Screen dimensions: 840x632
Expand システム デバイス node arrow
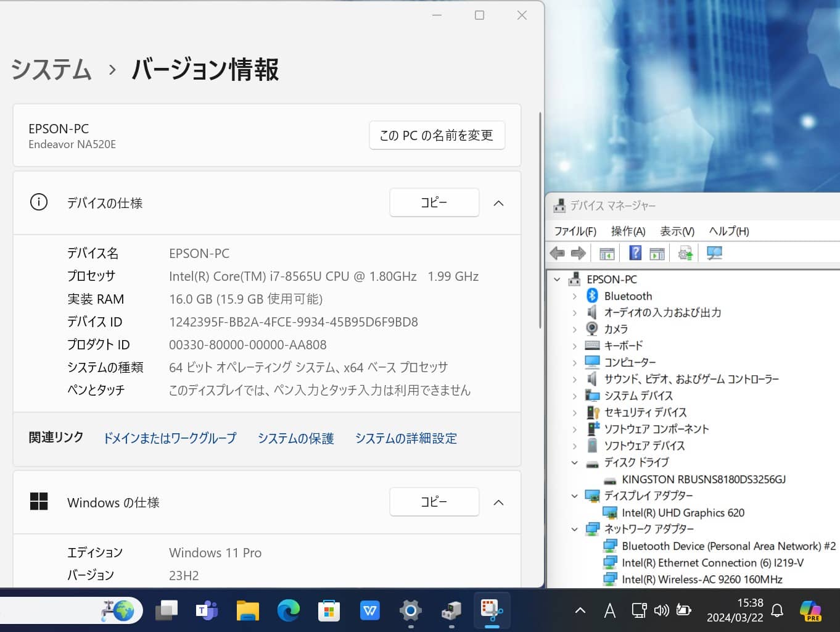point(575,396)
